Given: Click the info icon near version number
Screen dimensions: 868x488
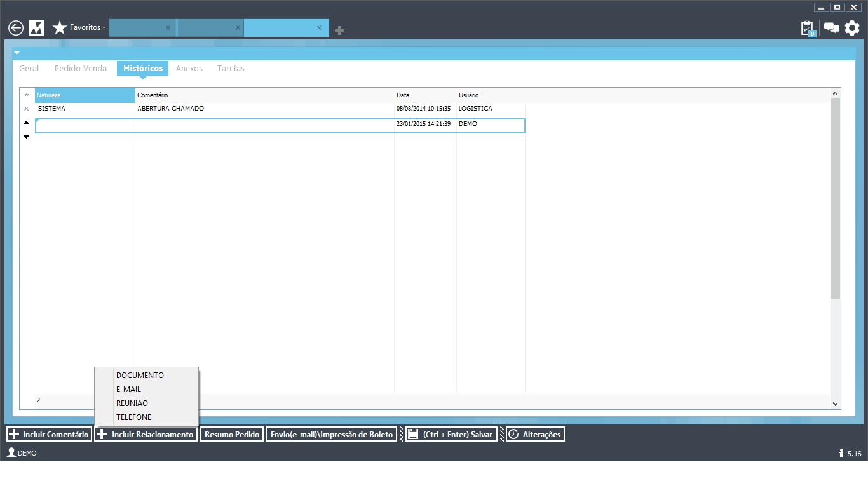Looking at the screenshot, I should click(x=841, y=453).
